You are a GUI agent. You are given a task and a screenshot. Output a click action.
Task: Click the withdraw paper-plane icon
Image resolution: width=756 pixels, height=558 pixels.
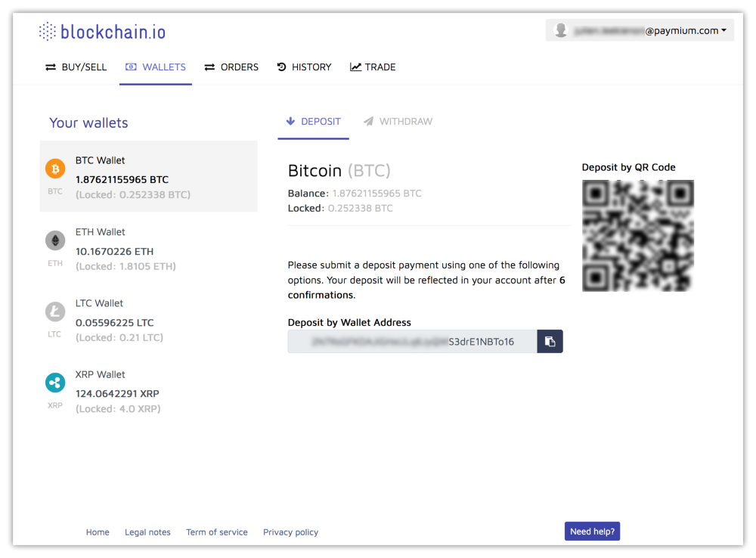(368, 121)
